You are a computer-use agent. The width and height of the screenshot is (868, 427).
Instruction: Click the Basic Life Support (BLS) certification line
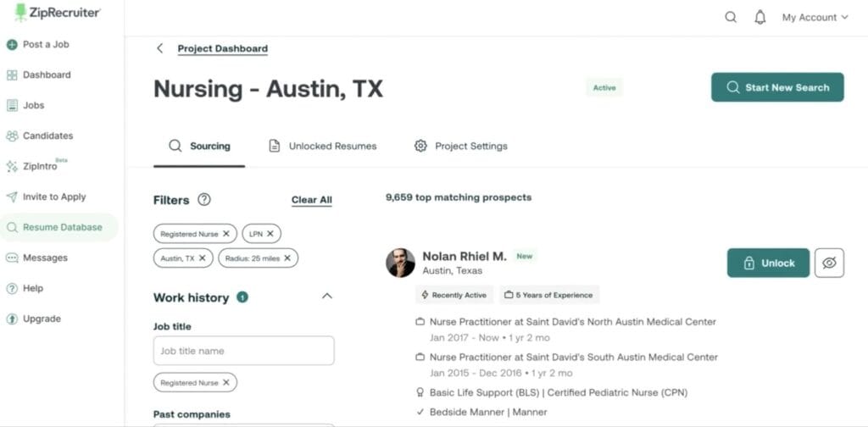tap(559, 393)
